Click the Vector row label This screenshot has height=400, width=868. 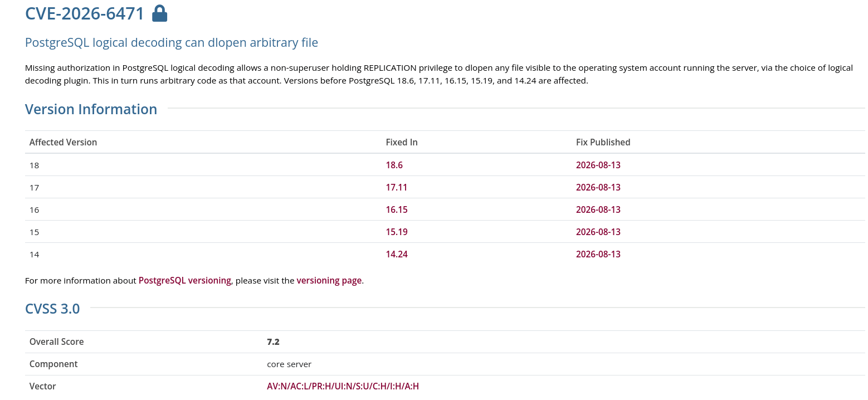43,386
